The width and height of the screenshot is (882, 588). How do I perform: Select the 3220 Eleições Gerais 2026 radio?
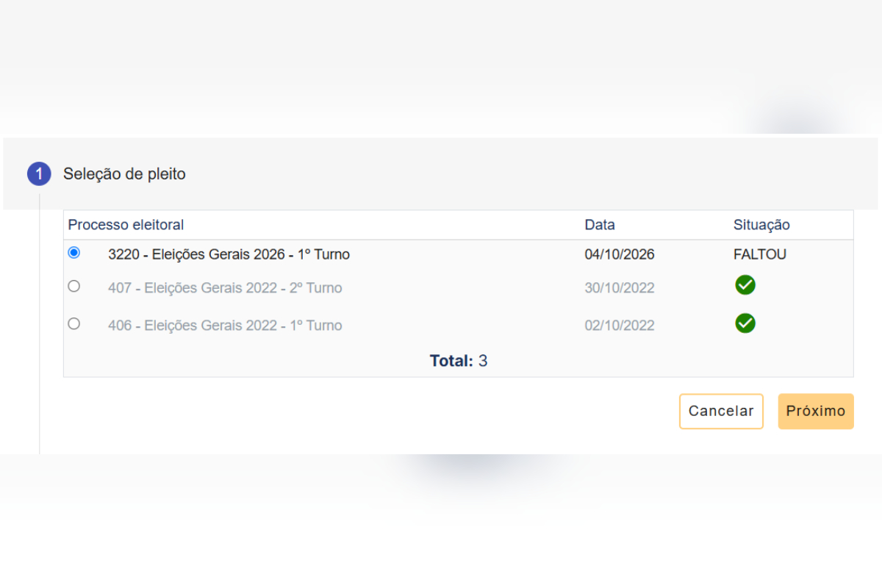73,252
